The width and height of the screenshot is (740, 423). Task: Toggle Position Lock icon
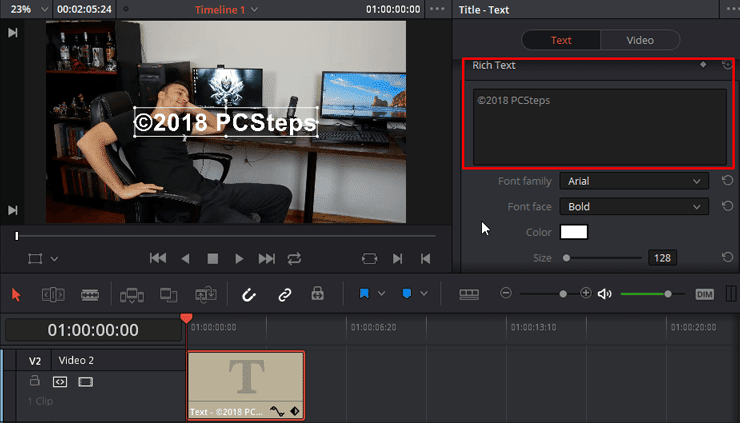318,294
